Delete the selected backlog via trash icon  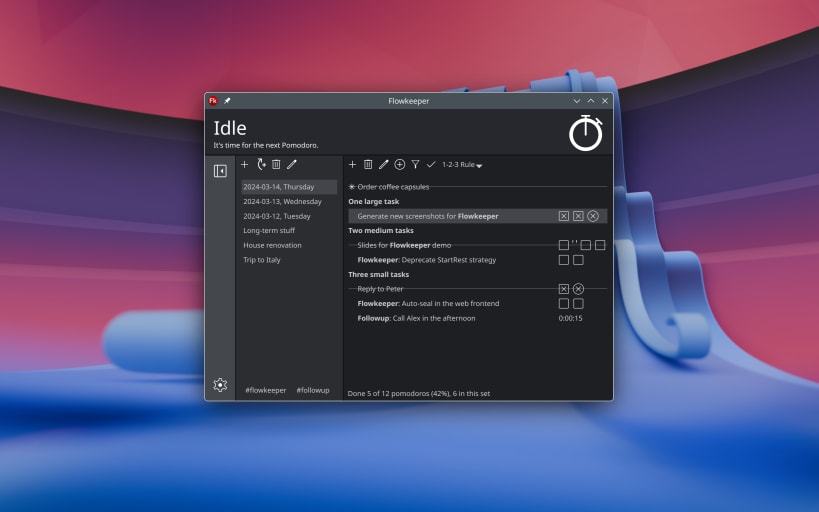276,165
